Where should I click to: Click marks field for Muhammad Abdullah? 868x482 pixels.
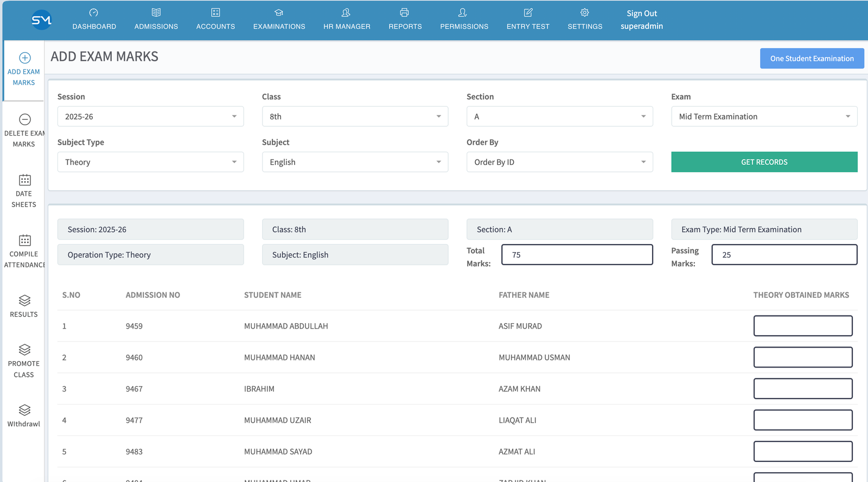803,326
